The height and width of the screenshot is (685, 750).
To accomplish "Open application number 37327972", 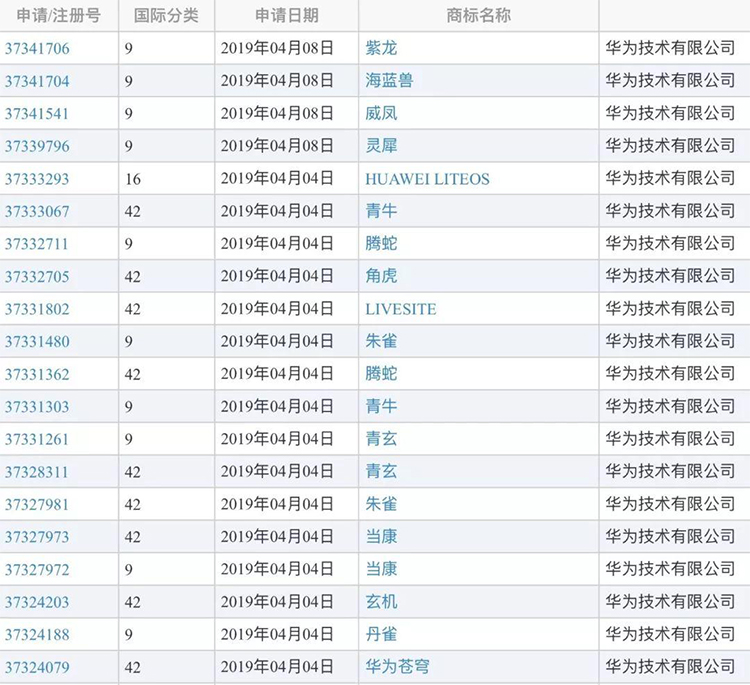I will pyautogui.click(x=37, y=569).
